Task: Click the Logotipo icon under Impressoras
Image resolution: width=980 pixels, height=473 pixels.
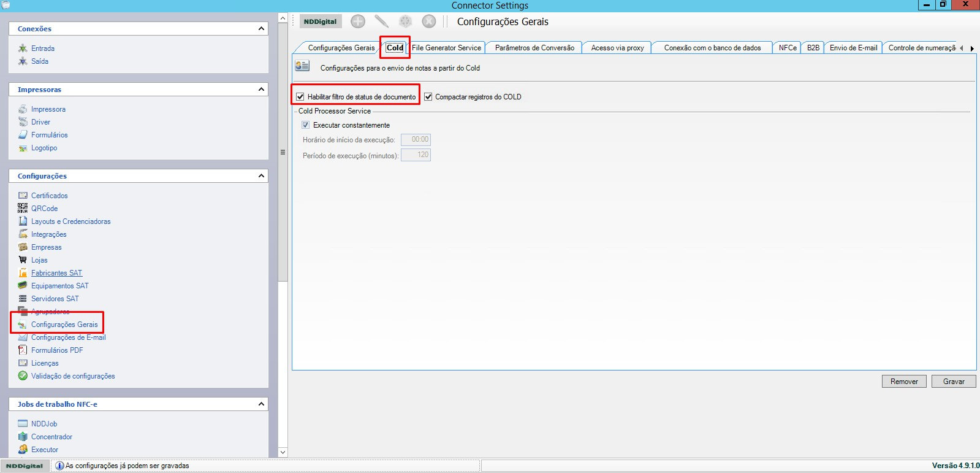Action: tap(23, 148)
